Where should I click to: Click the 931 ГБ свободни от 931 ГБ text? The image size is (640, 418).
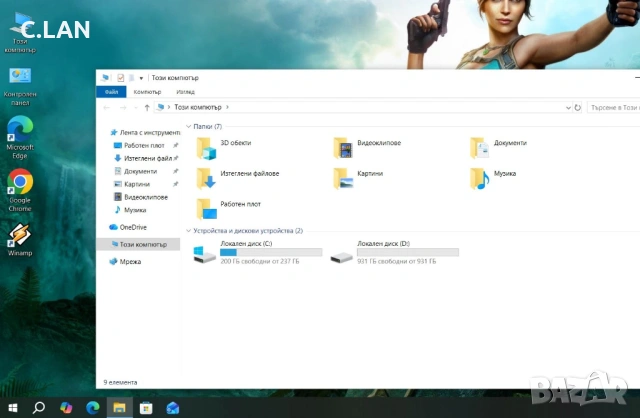[x=396, y=261]
